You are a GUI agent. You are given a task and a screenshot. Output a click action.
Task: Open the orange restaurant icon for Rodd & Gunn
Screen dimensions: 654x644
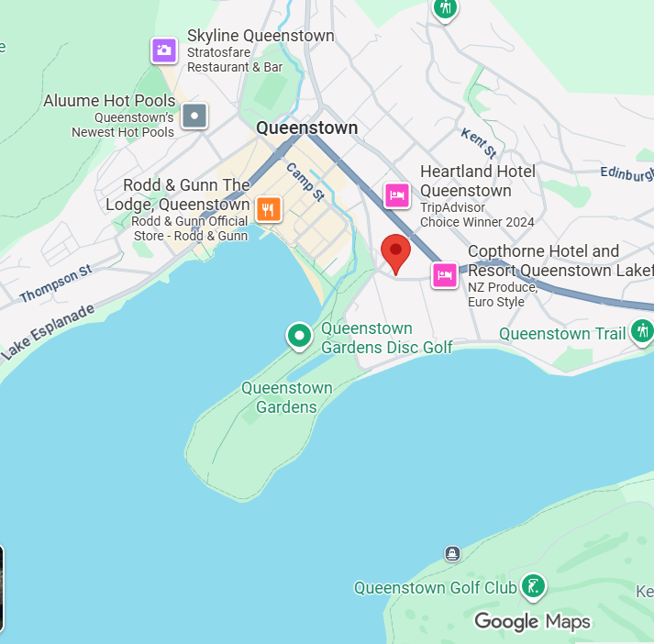point(268,208)
